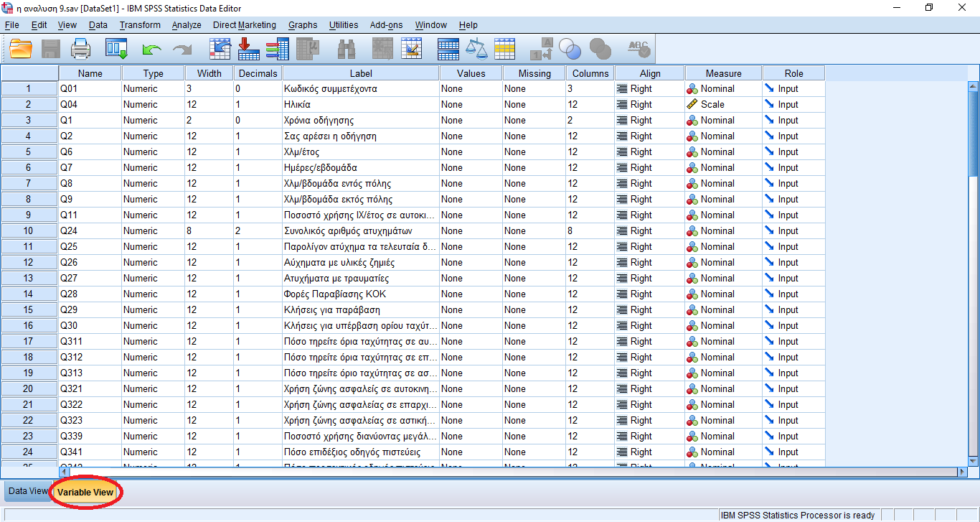
Task: Open the Edit menu
Action: [39, 25]
